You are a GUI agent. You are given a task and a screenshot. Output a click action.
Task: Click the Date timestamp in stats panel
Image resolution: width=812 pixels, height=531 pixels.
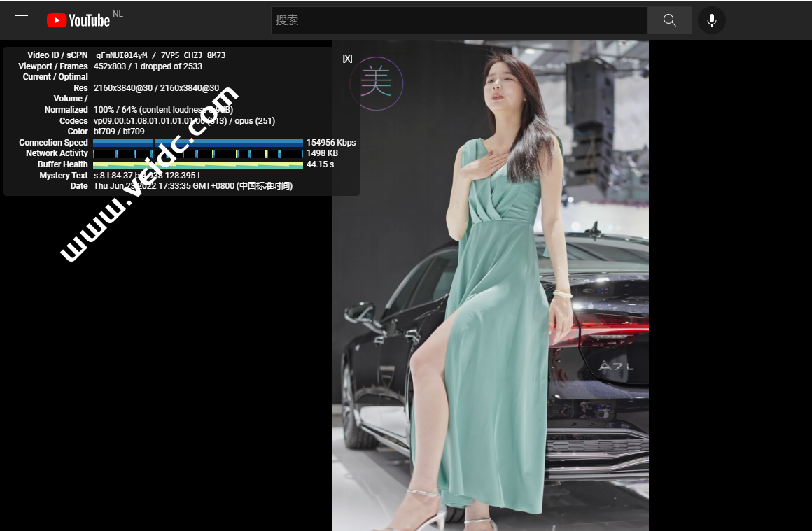(192, 186)
